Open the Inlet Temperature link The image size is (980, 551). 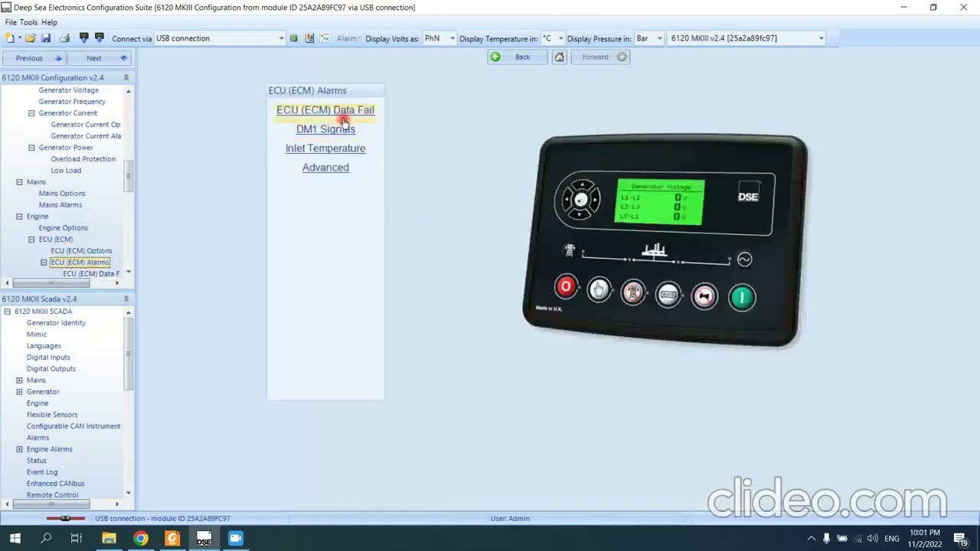(x=325, y=148)
